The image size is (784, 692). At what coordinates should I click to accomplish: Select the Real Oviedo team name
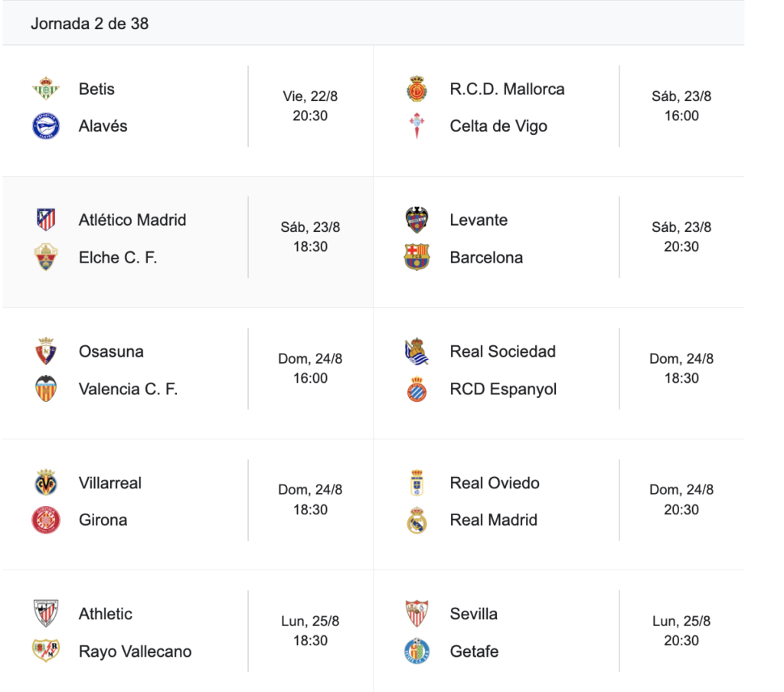click(x=495, y=483)
